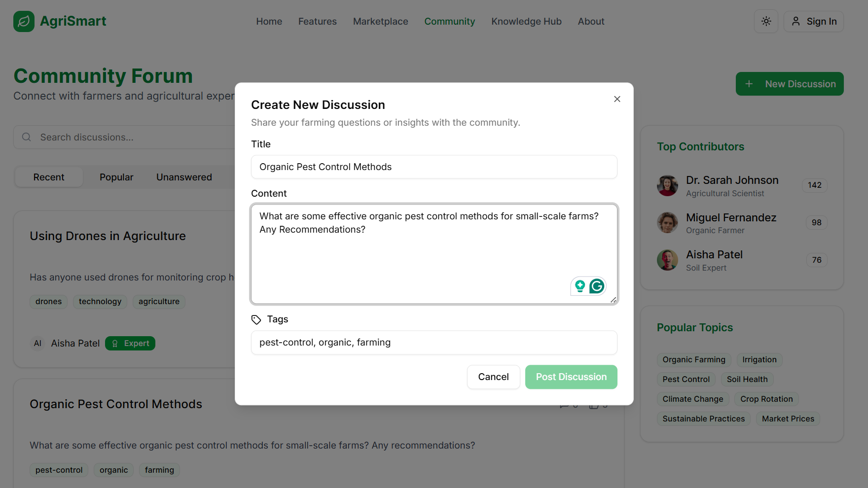Click the AgriSmart leaf logo icon

pos(24,21)
